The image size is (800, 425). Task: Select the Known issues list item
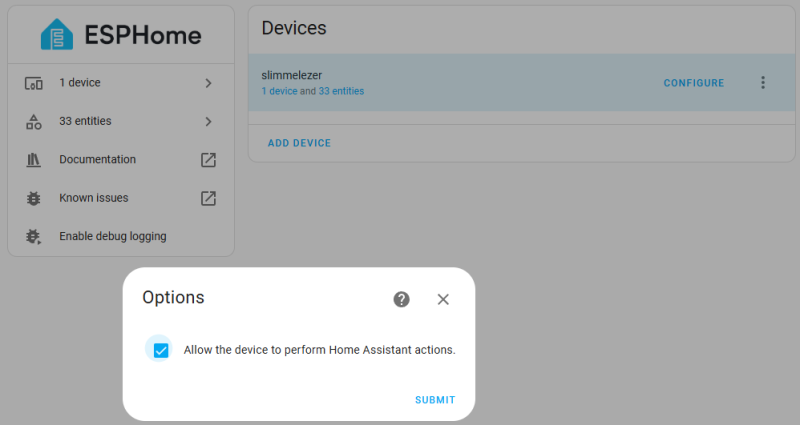[x=94, y=198]
